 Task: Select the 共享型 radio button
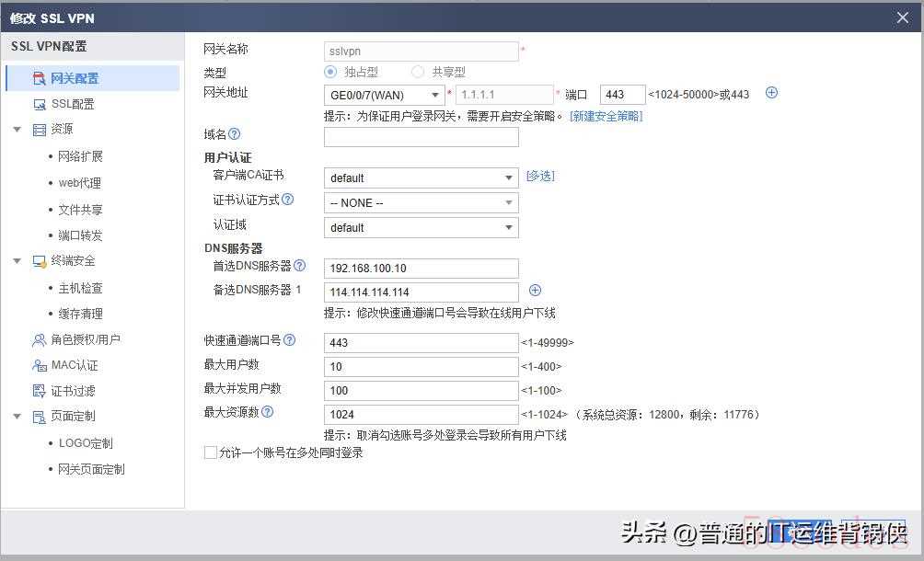418,72
